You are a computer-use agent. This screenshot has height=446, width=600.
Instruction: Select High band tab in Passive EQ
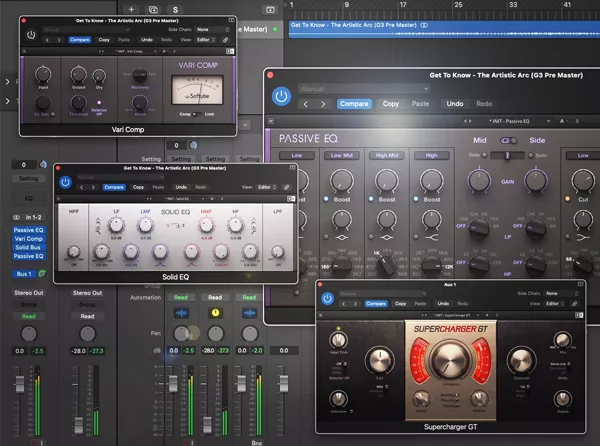tap(431, 155)
